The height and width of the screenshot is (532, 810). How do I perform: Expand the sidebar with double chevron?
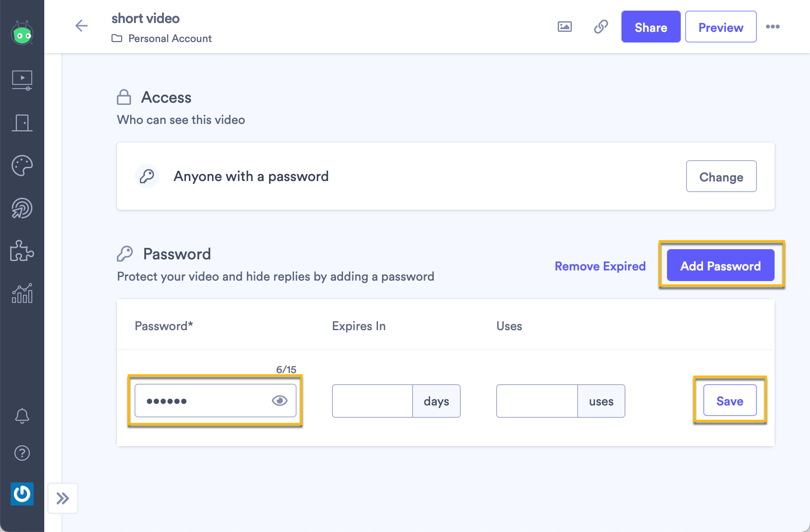(63, 498)
